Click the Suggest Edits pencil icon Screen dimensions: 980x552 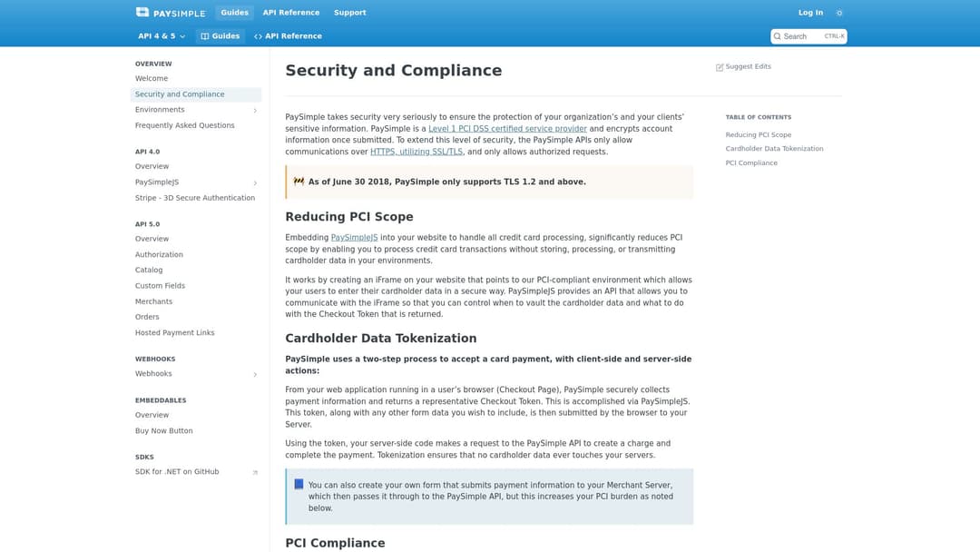point(720,67)
